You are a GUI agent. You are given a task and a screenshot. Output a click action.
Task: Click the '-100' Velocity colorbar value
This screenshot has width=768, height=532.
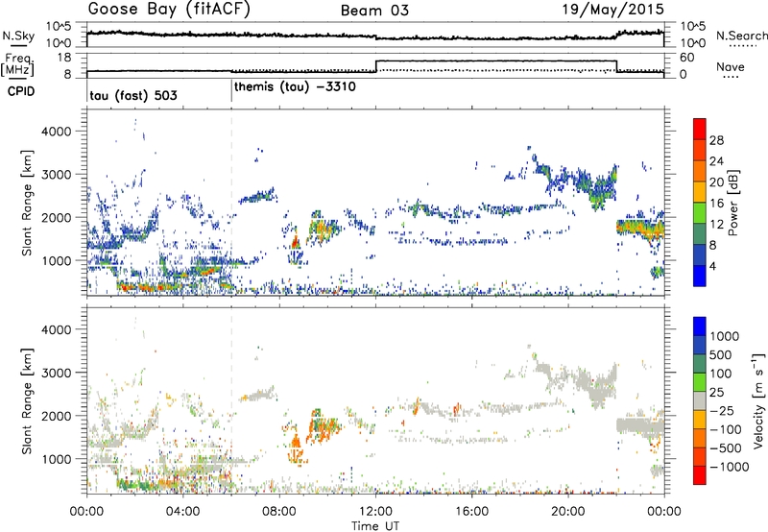[726, 429]
